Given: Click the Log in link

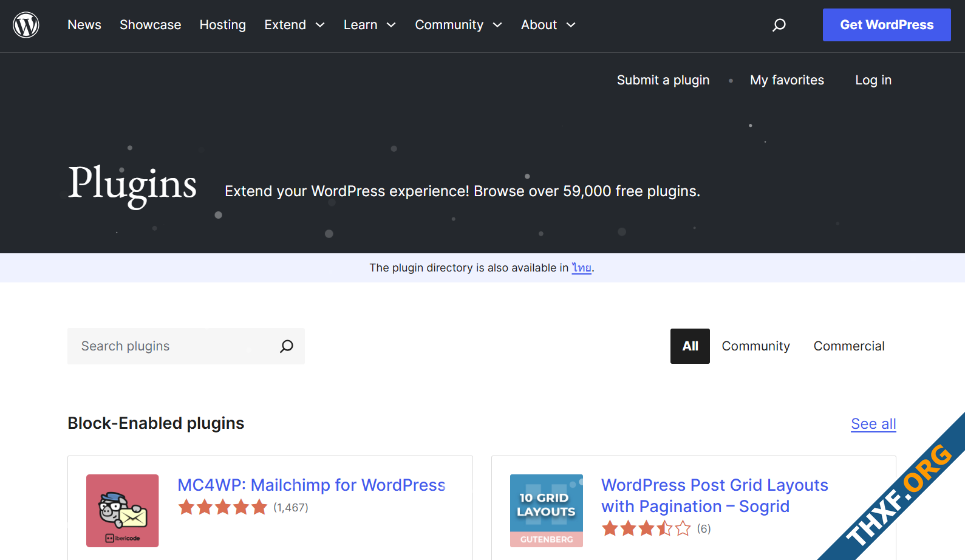Looking at the screenshot, I should [x=873, y=80].
